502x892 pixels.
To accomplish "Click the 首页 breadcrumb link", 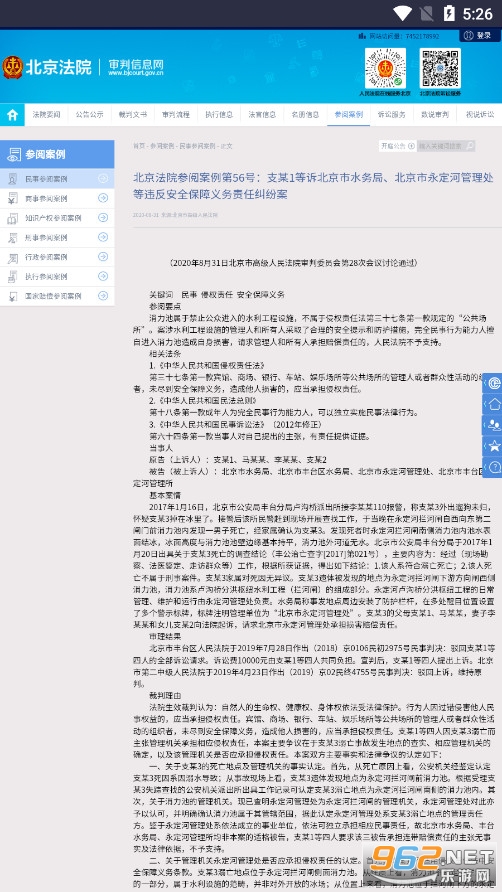I will point(139,146).
